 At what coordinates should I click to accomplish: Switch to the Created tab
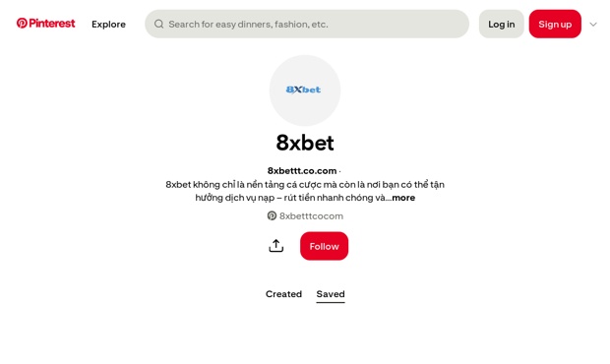283,294
